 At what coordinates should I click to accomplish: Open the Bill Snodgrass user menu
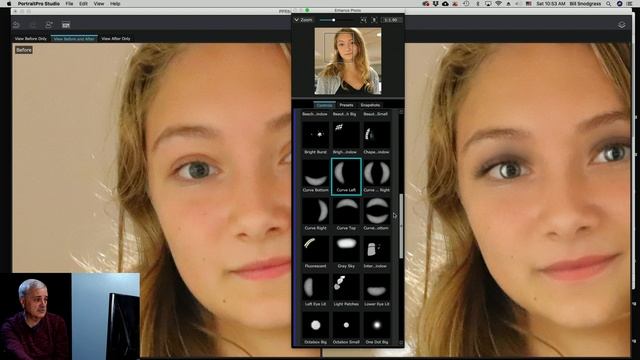point(585,4)
